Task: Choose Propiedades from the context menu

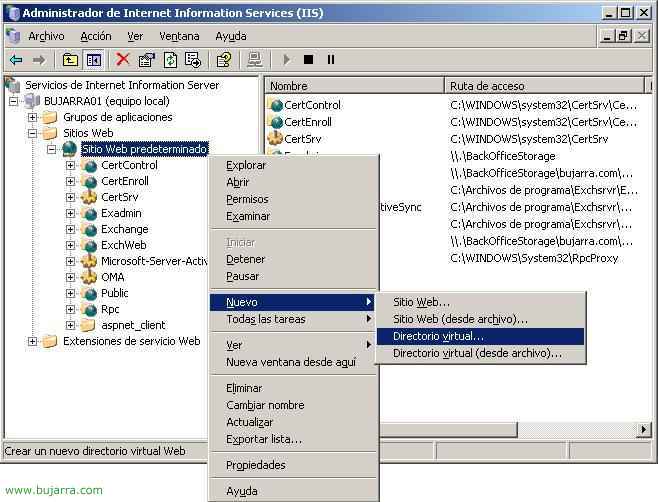Action: [255, 465]
